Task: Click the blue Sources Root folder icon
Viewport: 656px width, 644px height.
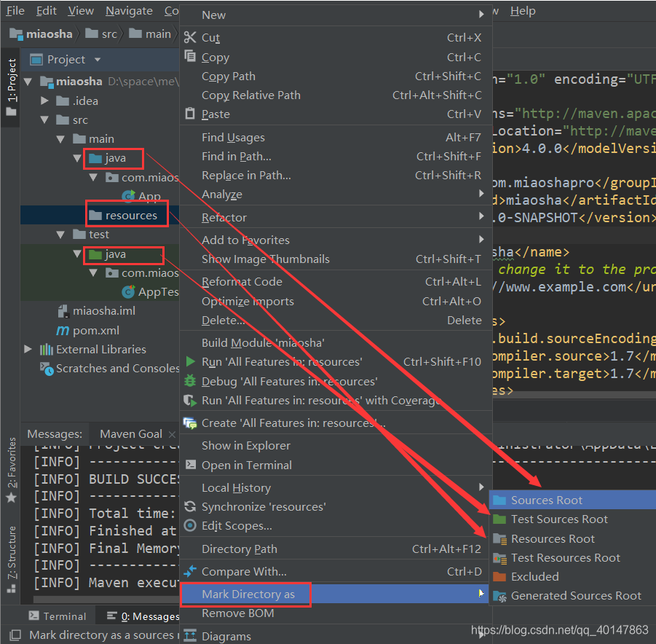Action: pos(499,500)
